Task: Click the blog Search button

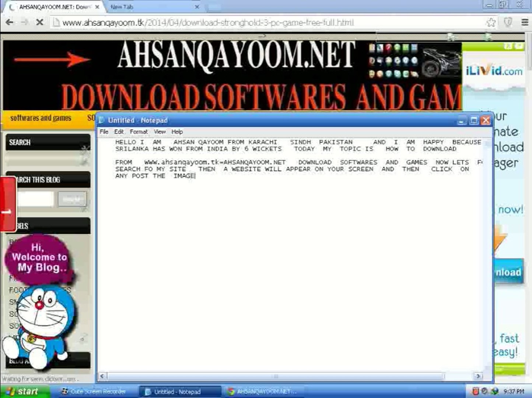Action: (x=72, y=199)
